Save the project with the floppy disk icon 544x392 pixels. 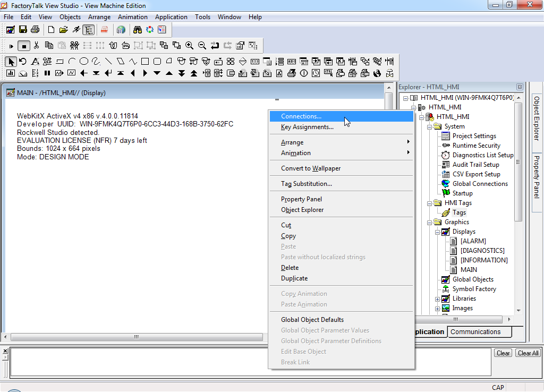click(23, 30)
